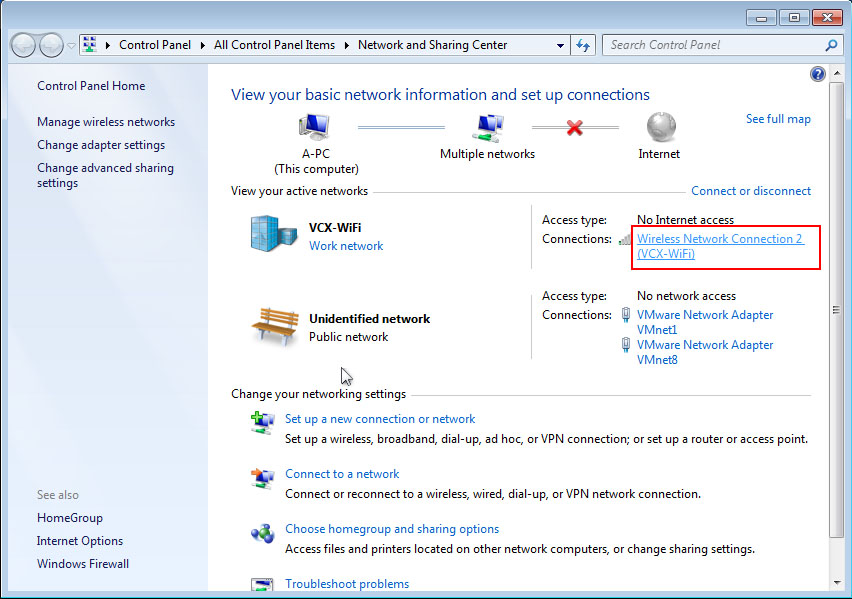Image resolution: width=852 pixels, height=599 pixels.
Task: Expand the chevron before Network and Sharing Center
Action: point(347,45)
